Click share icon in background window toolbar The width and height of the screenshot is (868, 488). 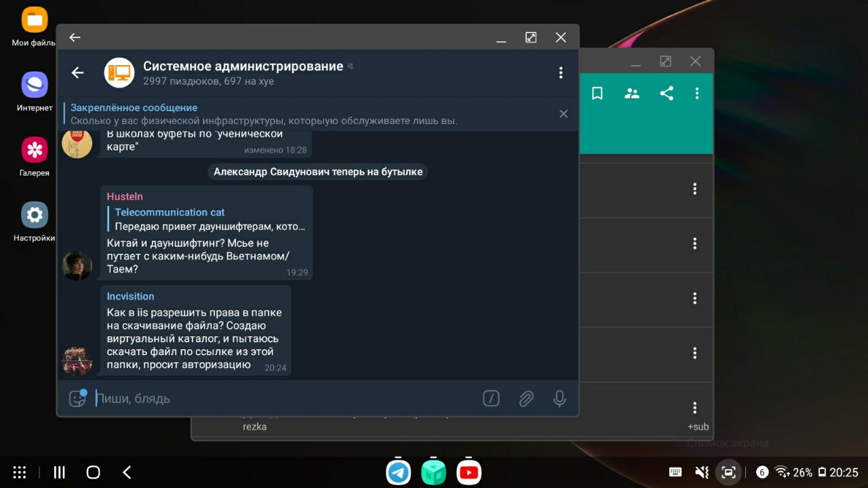667,94
